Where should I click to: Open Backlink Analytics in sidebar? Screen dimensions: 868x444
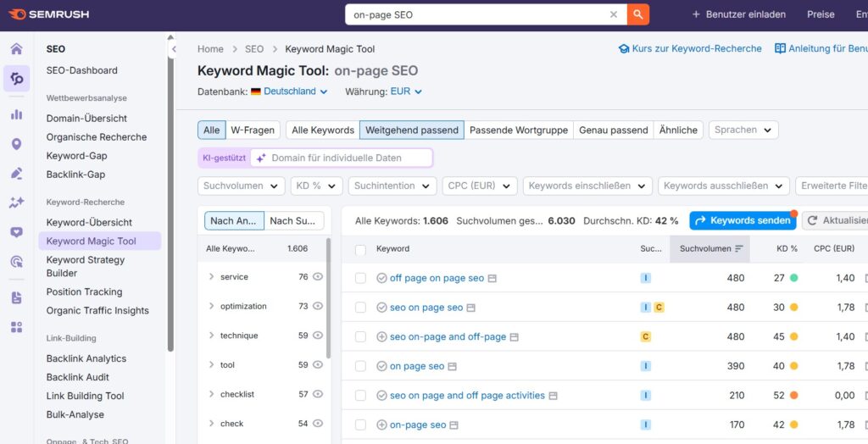tap(86, 358)
